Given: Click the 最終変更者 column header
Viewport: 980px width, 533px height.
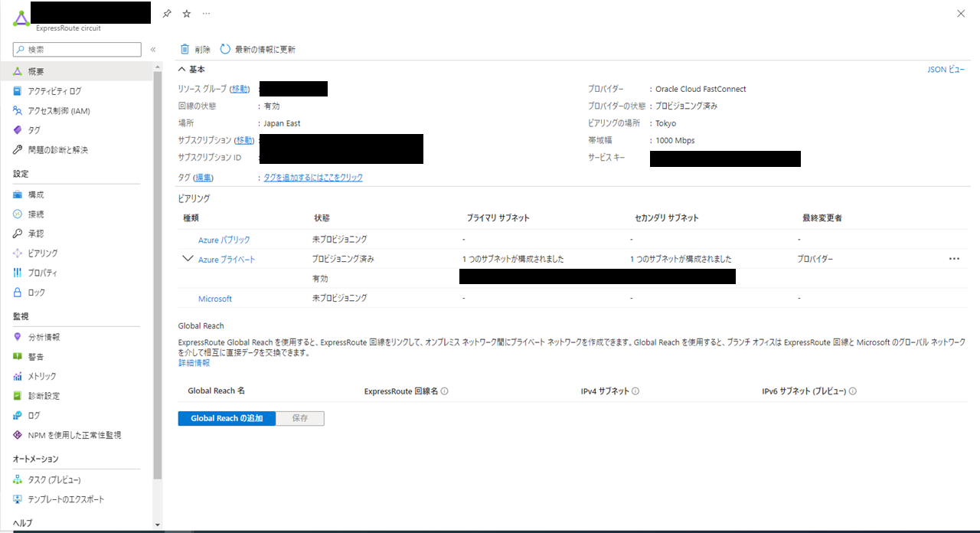Looking at the screenshot, I should (822, 218).
